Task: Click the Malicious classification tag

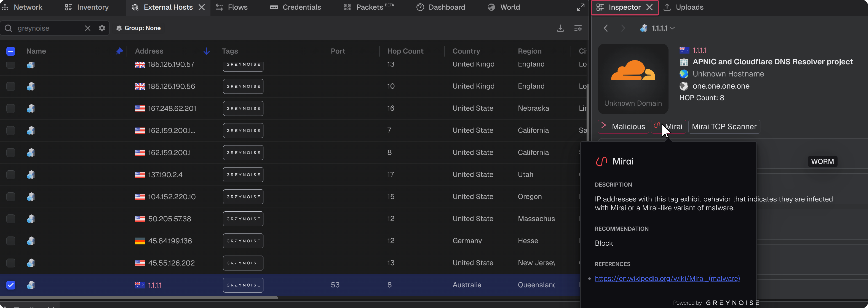Action: point(623,127)
